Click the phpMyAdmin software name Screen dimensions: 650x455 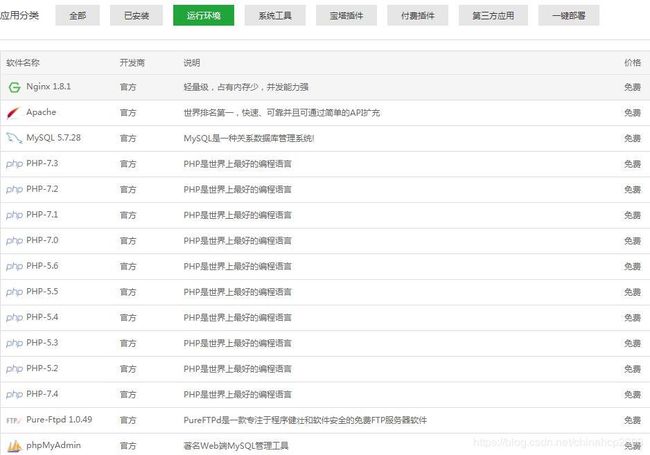(53, 445)
